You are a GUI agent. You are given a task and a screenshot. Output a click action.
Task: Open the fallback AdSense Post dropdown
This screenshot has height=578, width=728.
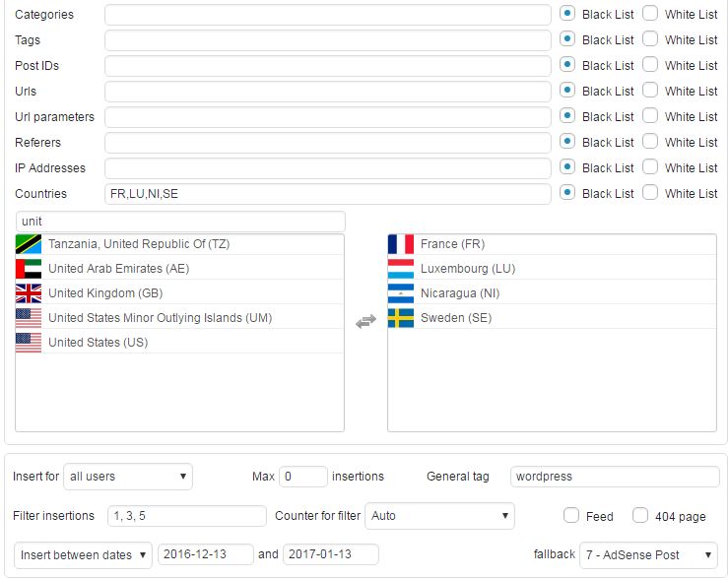648,555
